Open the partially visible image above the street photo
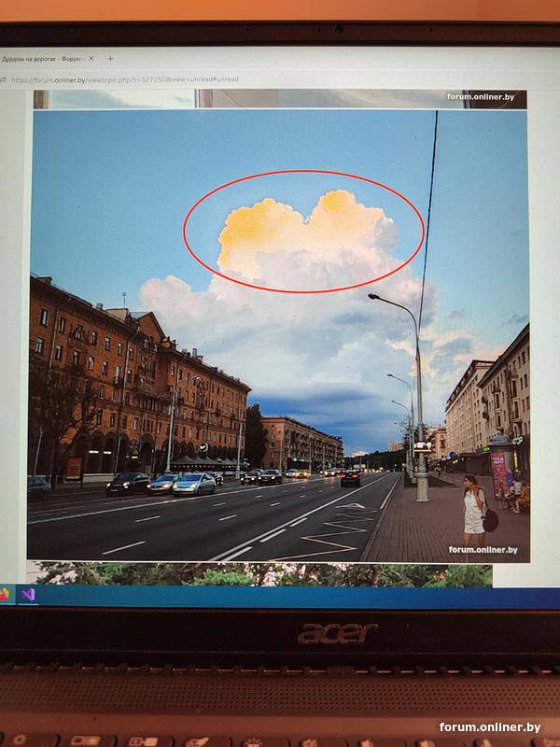 280,99
